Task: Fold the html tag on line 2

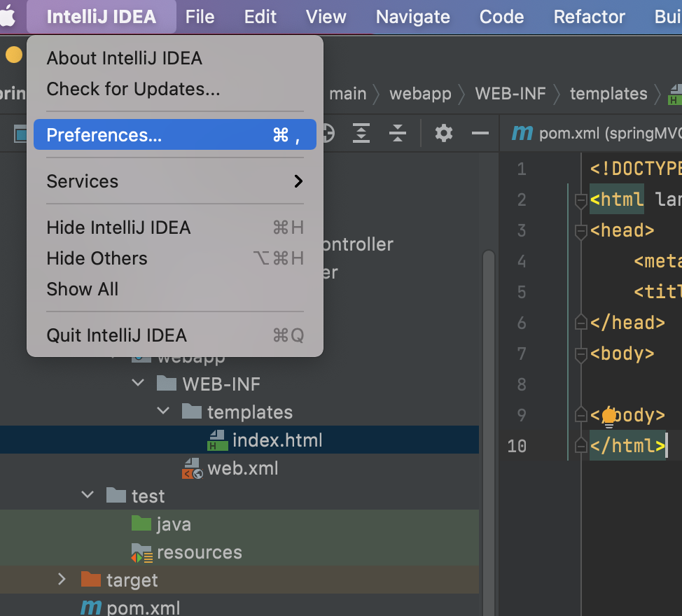Action: click(580, 200)
